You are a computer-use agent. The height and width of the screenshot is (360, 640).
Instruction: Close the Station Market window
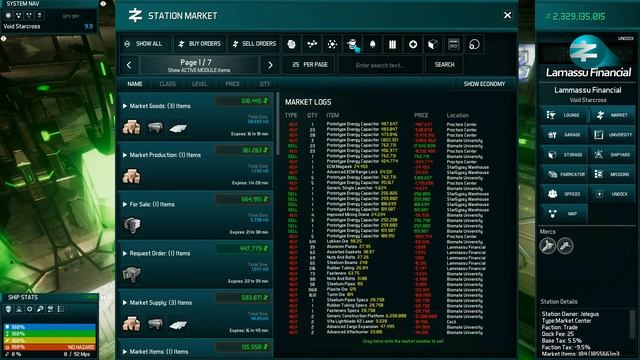(507, 15)
